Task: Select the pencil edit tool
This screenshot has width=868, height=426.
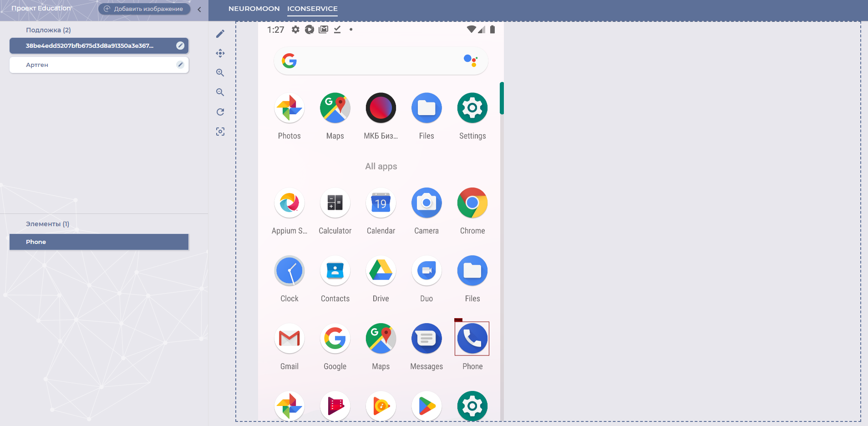Action: (220, 34)
